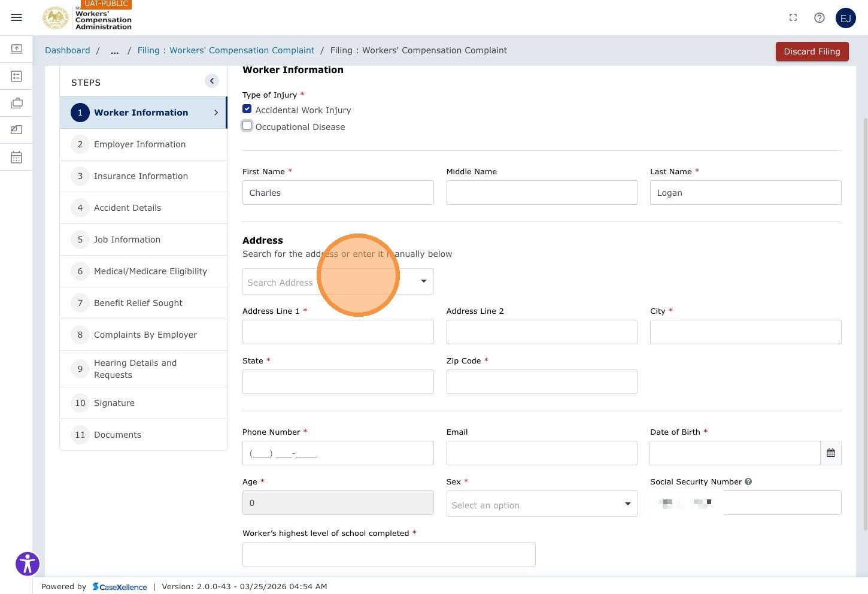The width and height of the screenshot is (868, 594).
Task: Open Filing : Workers' Compensation Complaint breadcrumb link
Action: (x=226, y=51)
